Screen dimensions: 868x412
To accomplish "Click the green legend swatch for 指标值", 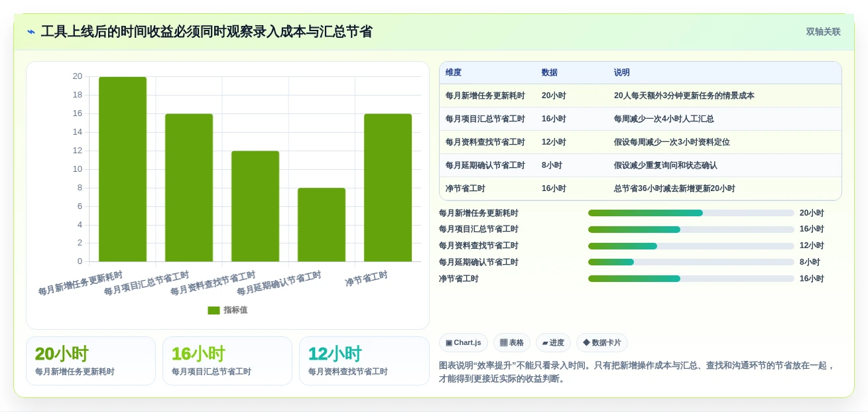I will click(x=214, y=310).
